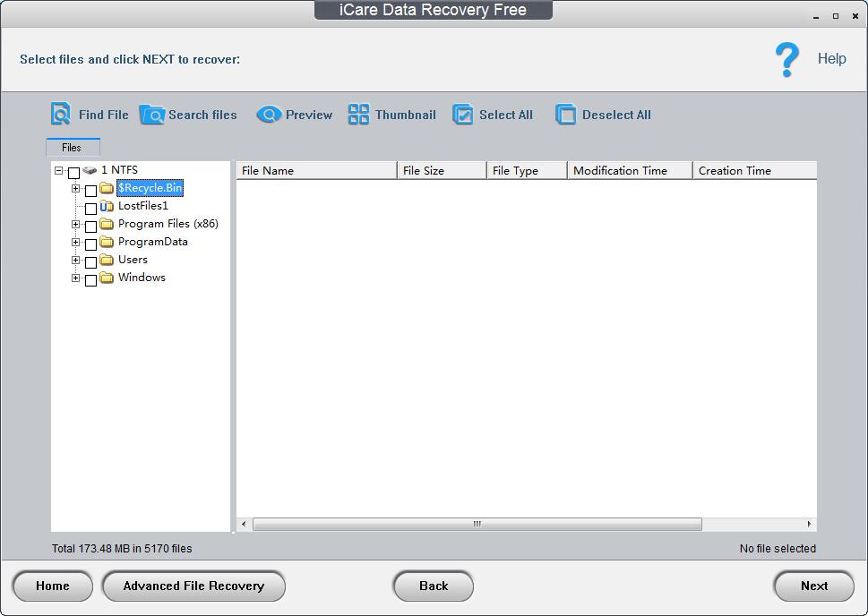
Task: Expand the Users tree node
Action: pyautogui.click(x=76, y=260)
